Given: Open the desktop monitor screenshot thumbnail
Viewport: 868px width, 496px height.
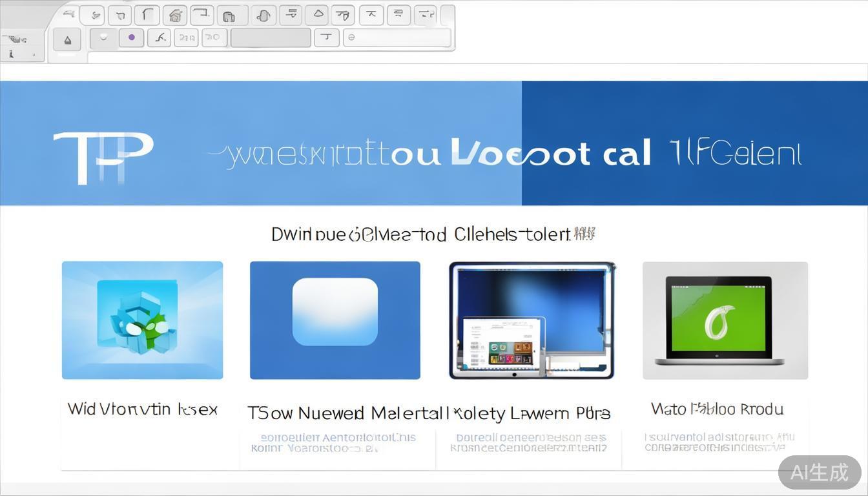Looking at the screenshot, I should pyautogui.click(x=532, y=320).
